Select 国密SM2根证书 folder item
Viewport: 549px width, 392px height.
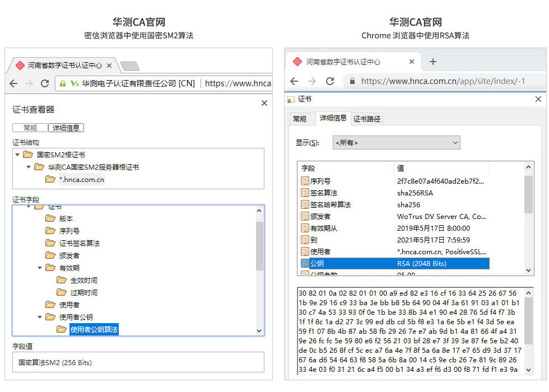point(61,155)
